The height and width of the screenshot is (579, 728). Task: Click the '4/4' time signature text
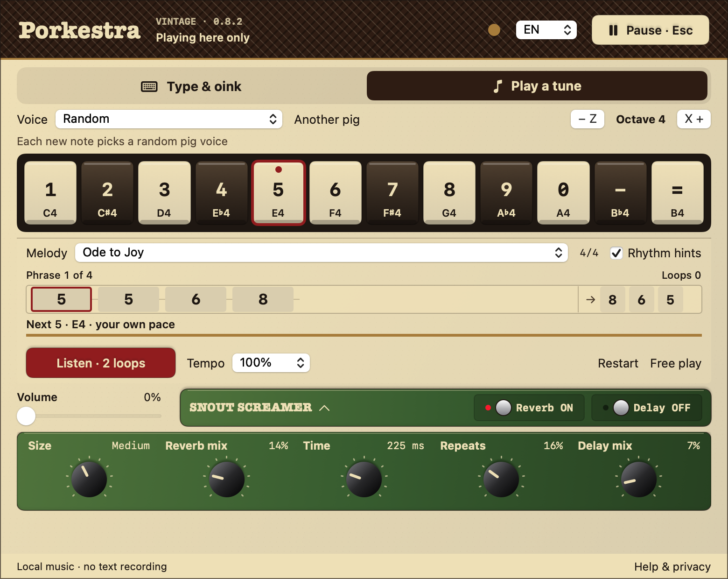(x=589, y=253)
